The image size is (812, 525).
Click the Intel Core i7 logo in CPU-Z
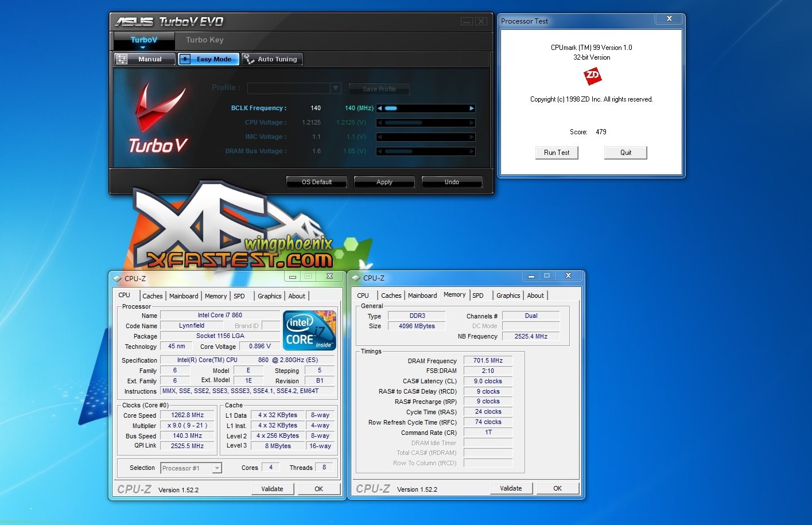(x=310, y=330)
